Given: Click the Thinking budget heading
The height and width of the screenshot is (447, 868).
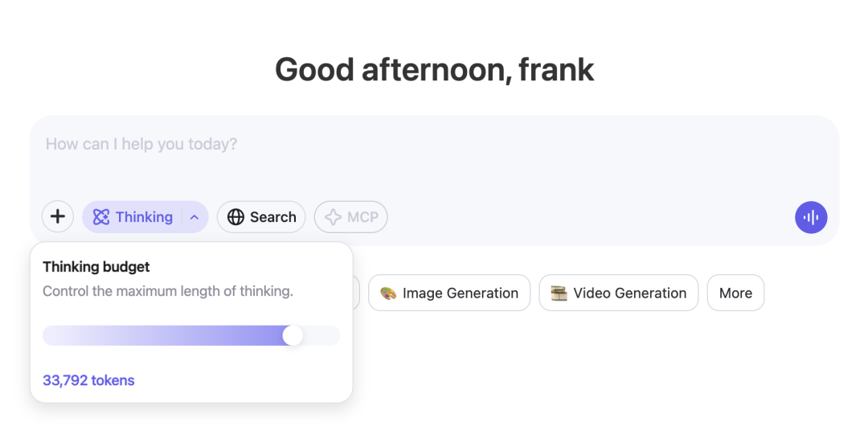Looking at the screenshot, I should 96,267.
